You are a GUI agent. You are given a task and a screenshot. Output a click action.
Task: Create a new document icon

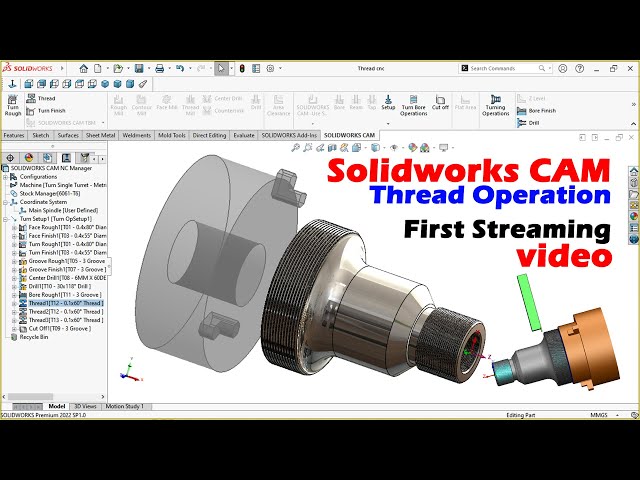click(98, 68)
